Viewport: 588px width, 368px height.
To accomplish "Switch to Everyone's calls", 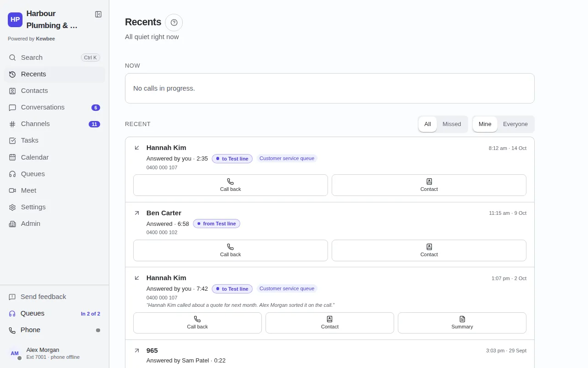I will (515, 124).
